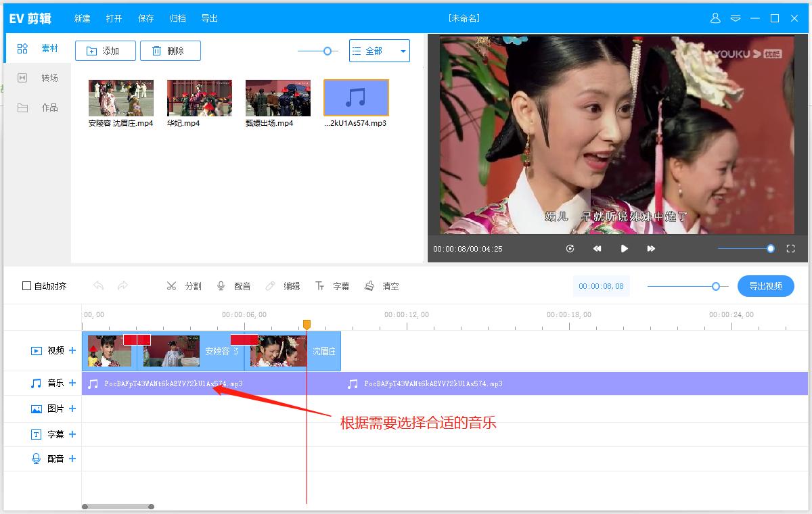Click the fast-forward button in preview
This screenshot has width=812, height=514.
(651, 249)
